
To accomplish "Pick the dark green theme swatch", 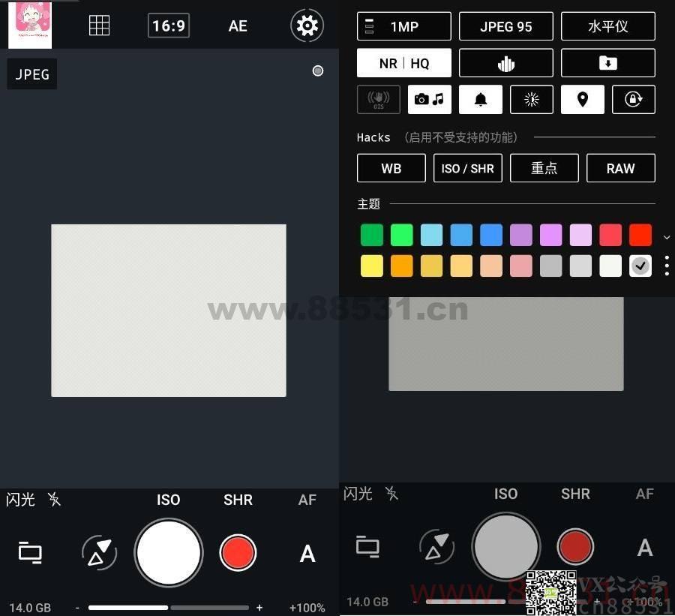I will click(371, 235).
